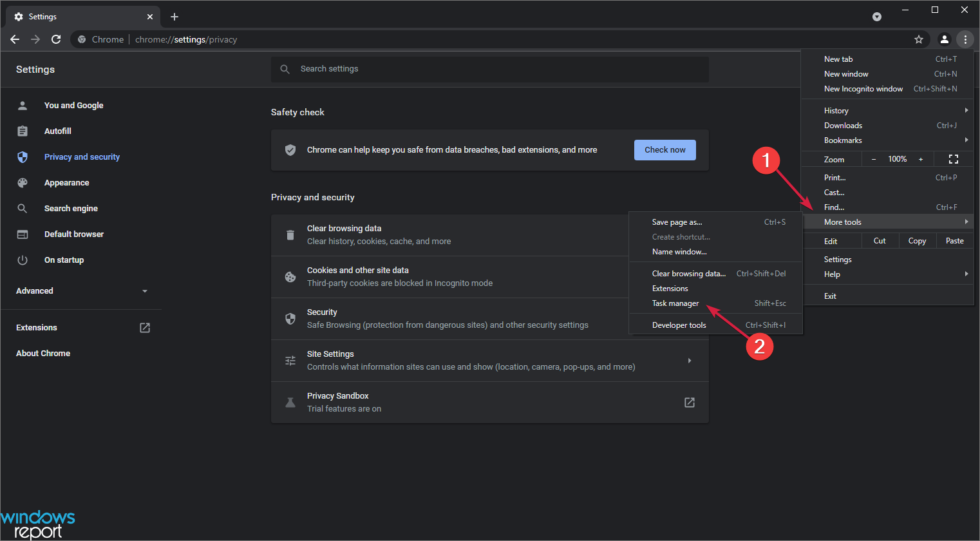Select Find... menu item
980x541 pixels.
click(x=888, y=207)
